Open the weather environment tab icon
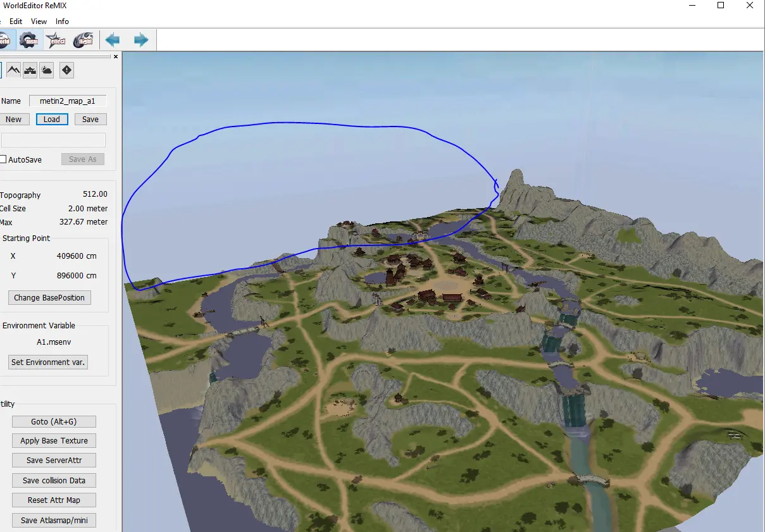This screenshot has width=765, height=532. point(46,70)
